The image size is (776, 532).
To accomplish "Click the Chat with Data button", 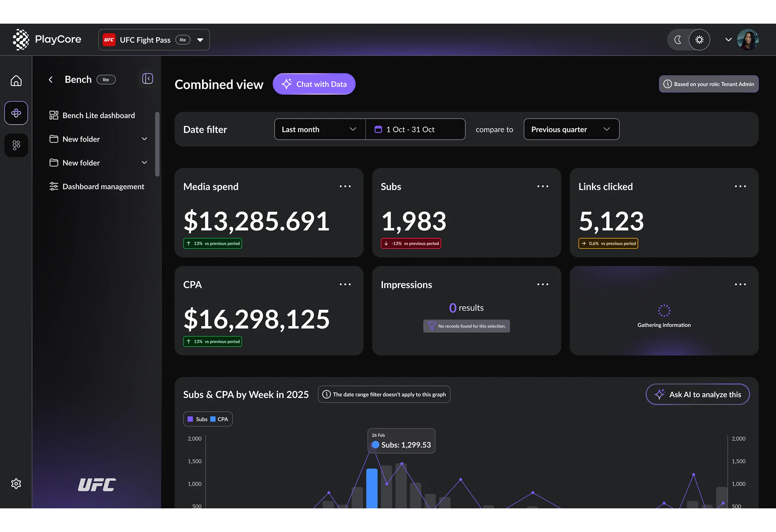I will click(x=314, y=84).
